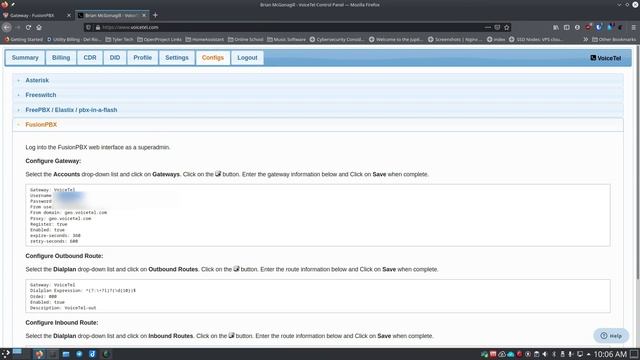This screenshot has width=640, height=360.
Task: Click the Logout tab
Action: click(x=247, y=58)
